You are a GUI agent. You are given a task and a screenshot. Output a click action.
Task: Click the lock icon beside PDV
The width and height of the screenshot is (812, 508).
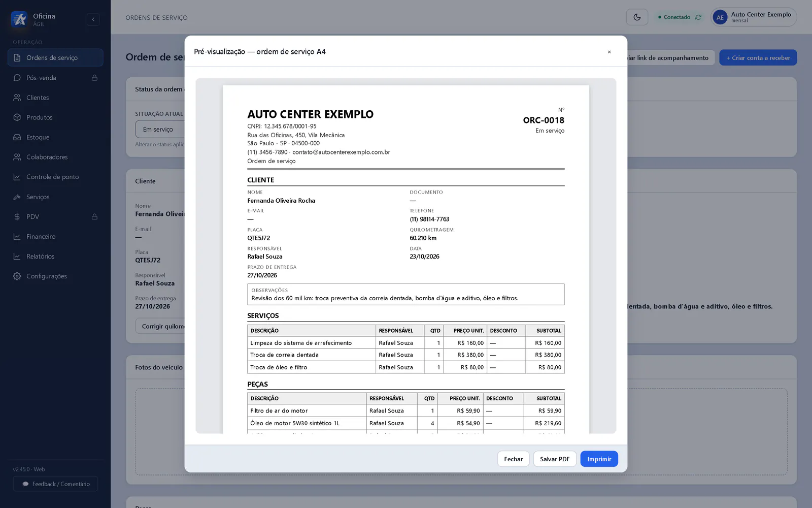pos(94,216)
